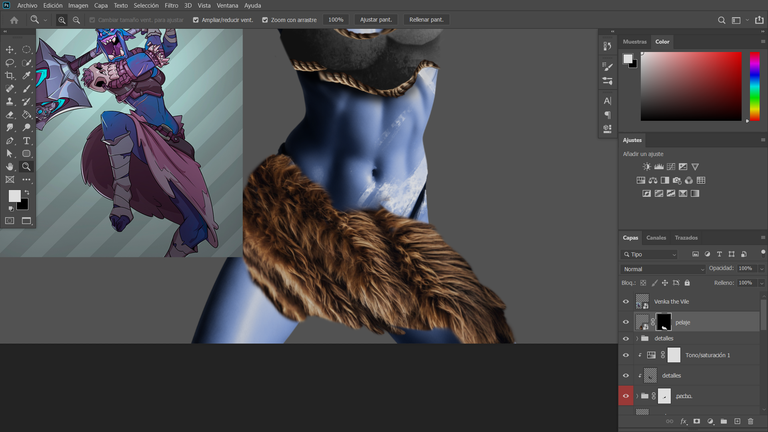Click the layer effects fx button
Screen dimensions: 768x432
[684, 421]
